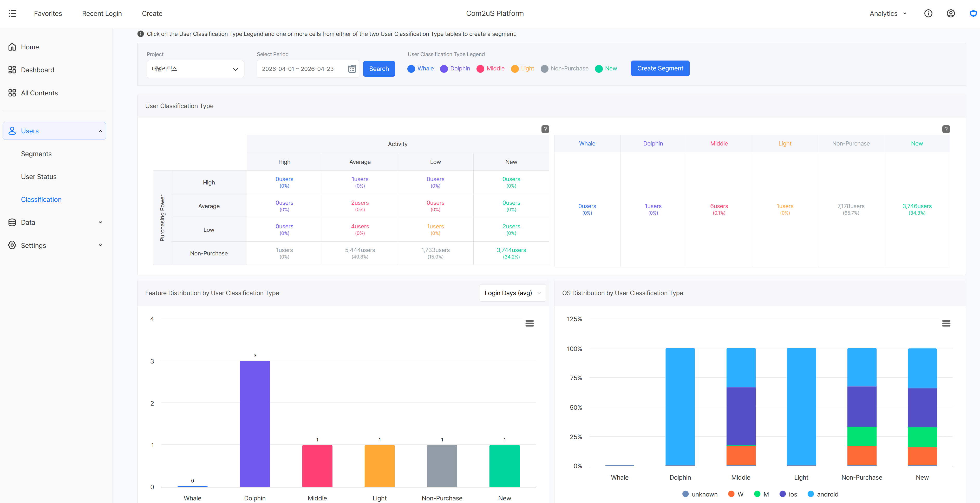This screenshot has width=980, height=503.
Task: Open the hamburger list menu icon
Action: pyautogui.click(x=12, y=13)
